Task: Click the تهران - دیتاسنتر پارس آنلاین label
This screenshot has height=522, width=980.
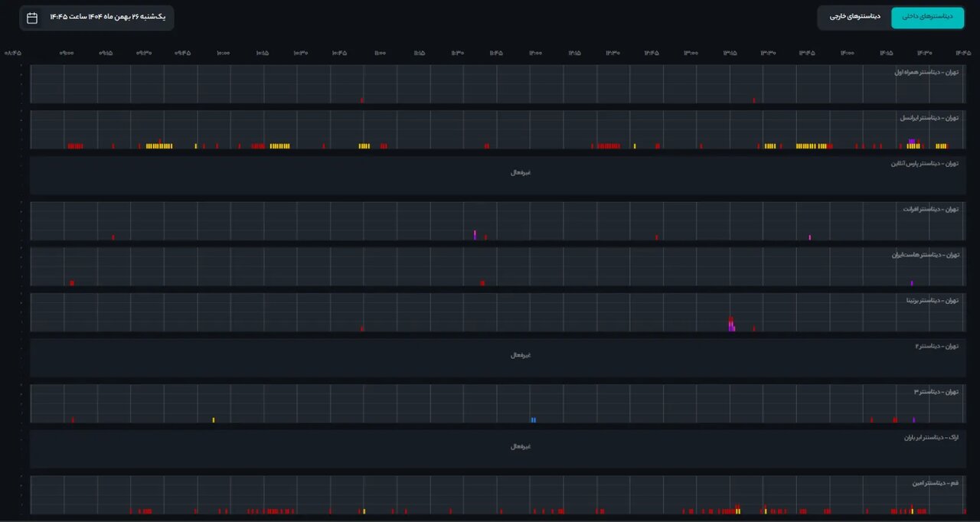Action: [x=926, y=164]
